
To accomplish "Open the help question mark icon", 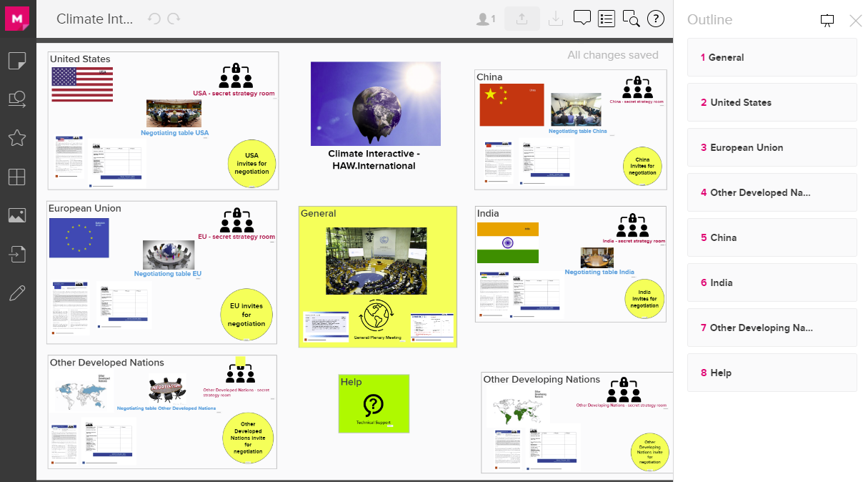I will 656,19.
